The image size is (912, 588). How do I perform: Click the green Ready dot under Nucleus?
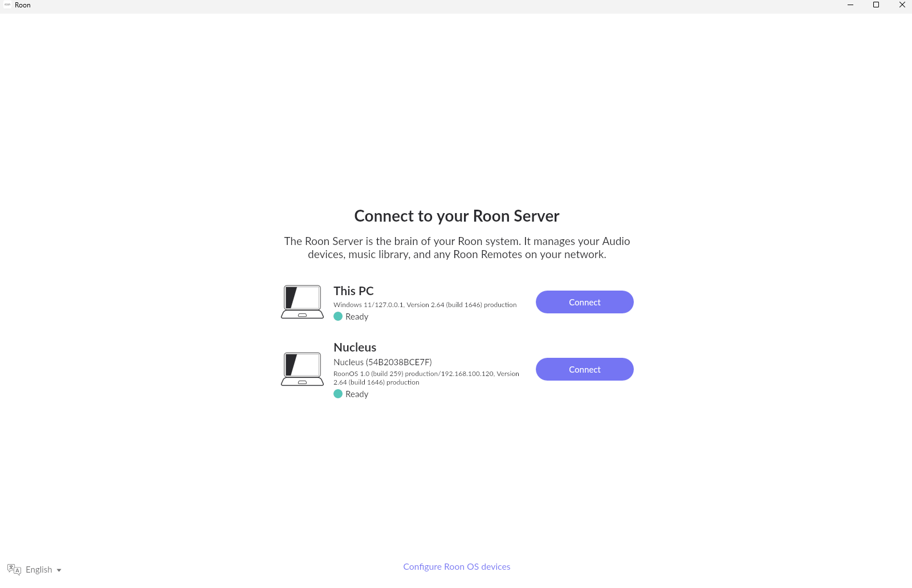click(338, 394)
